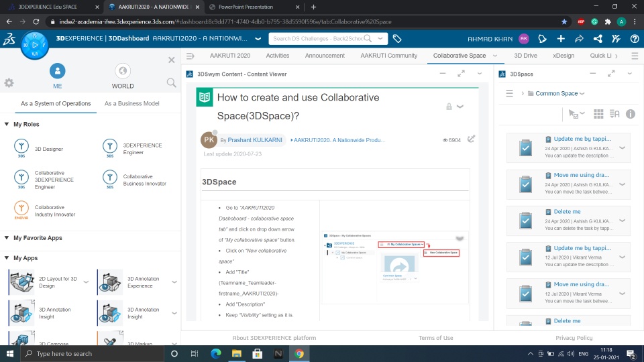Toggle checkbox on first 'Update me by tappi...' task

(x=525, y=147)
